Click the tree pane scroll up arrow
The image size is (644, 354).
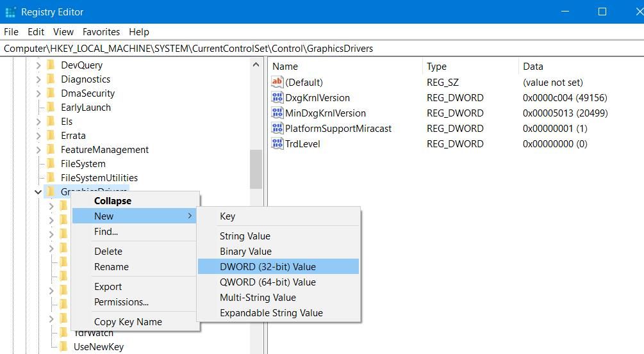(256, 65)
